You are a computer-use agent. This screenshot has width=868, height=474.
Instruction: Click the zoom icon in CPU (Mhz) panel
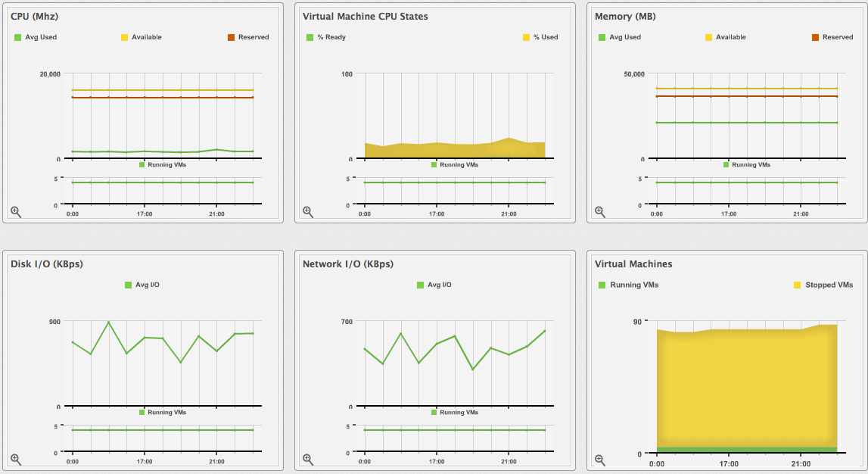click(x=16, y=212)
